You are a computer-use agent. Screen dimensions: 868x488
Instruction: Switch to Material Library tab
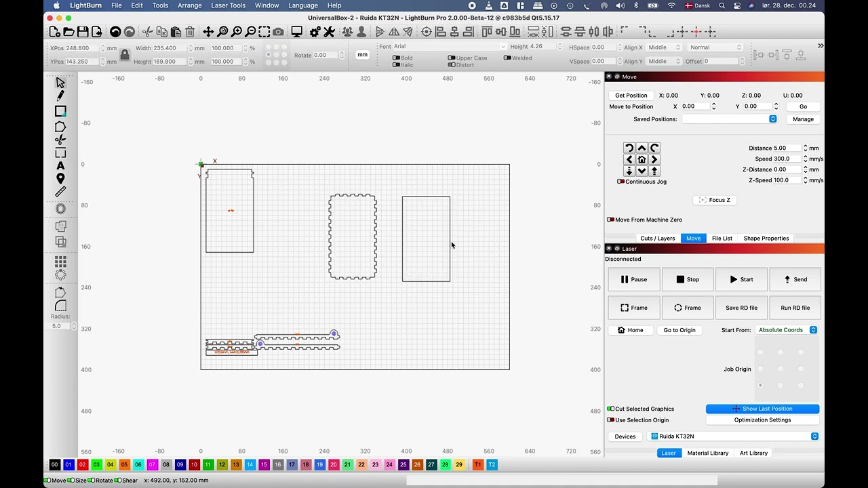pos(708,453)
